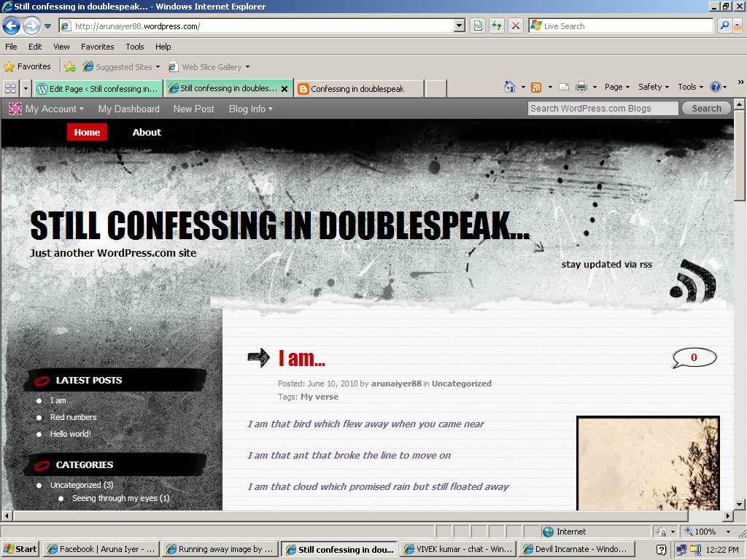Open the View menu
Screen dimensions: 747x560
click(61, 47)
